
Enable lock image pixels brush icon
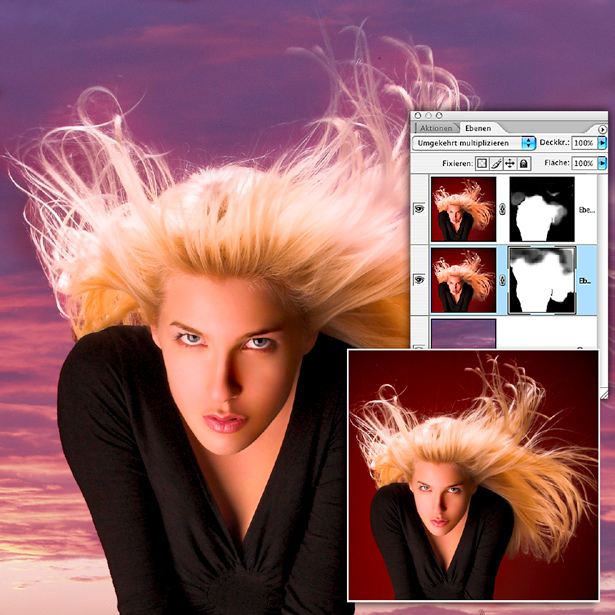496,163
